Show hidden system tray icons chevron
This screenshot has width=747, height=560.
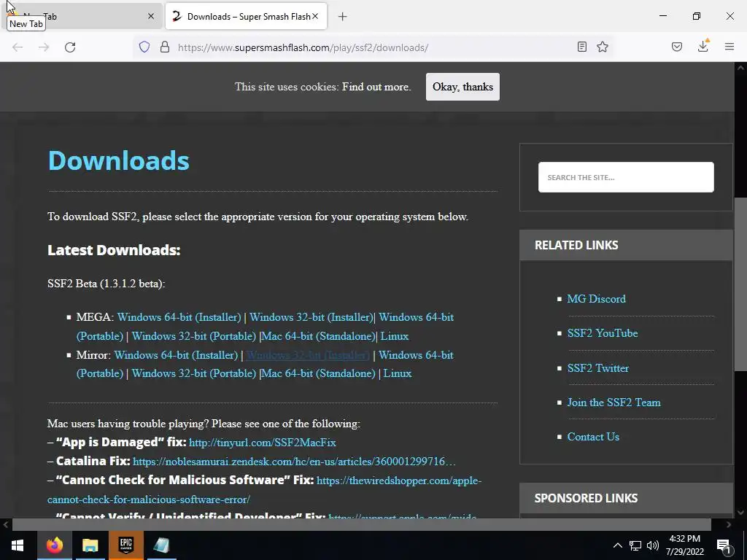coord(617,545)
